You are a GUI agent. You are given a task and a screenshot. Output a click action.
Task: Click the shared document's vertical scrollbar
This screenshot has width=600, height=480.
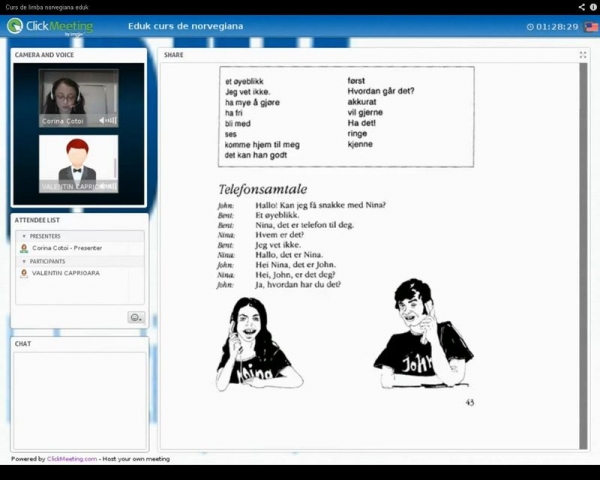coord(583,256)
